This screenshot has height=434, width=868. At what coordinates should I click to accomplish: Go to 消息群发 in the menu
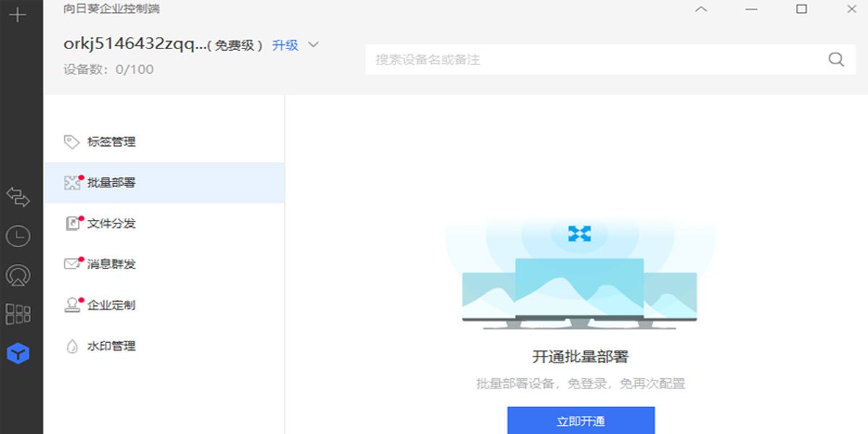111,265
